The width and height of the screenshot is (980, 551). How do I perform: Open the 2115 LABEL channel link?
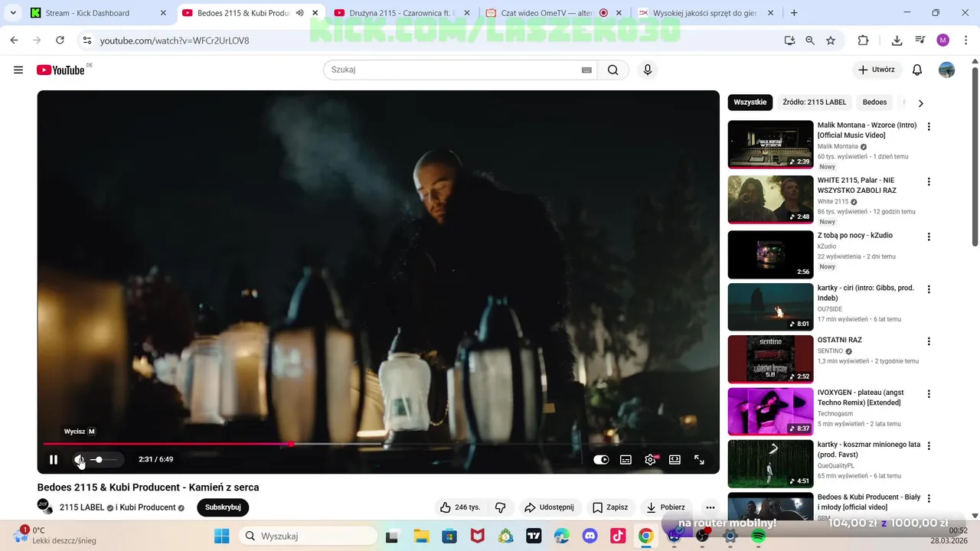[82, 507]
